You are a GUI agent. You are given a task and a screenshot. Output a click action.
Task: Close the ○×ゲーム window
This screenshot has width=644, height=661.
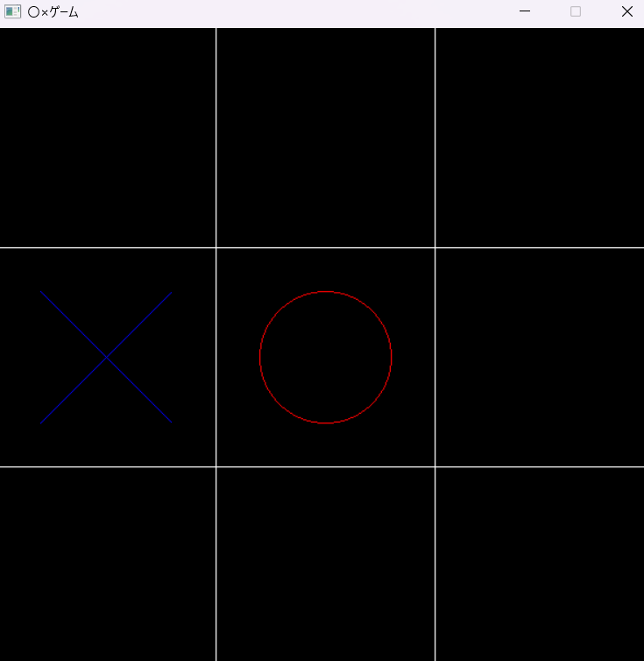[626, 11]
